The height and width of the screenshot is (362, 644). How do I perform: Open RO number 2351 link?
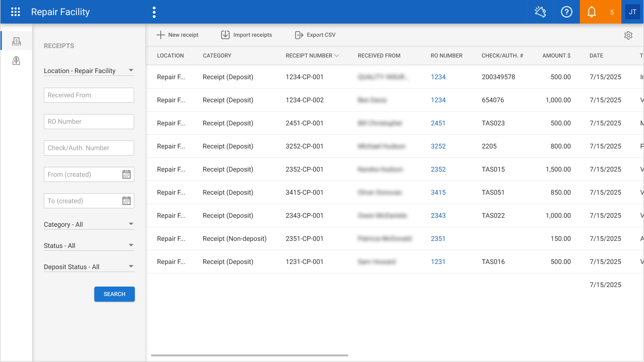click(438, 239)
